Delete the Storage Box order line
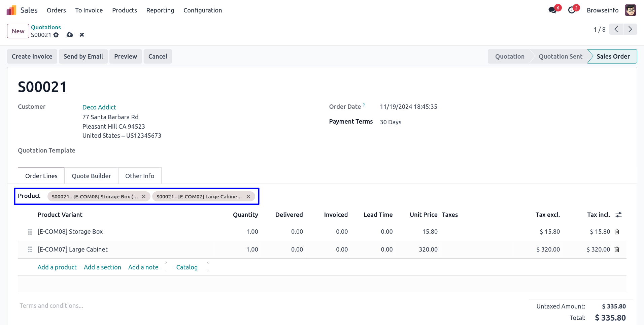Screen dimensions: 644x325 coord(617,232)
